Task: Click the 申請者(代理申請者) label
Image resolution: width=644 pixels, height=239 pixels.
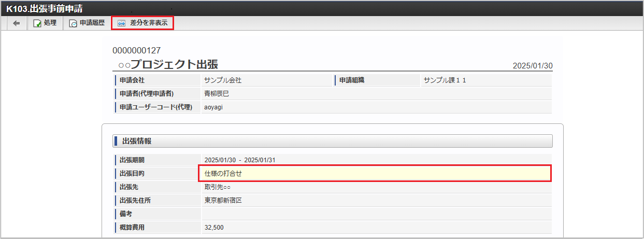Action: (x=147, y=94)
